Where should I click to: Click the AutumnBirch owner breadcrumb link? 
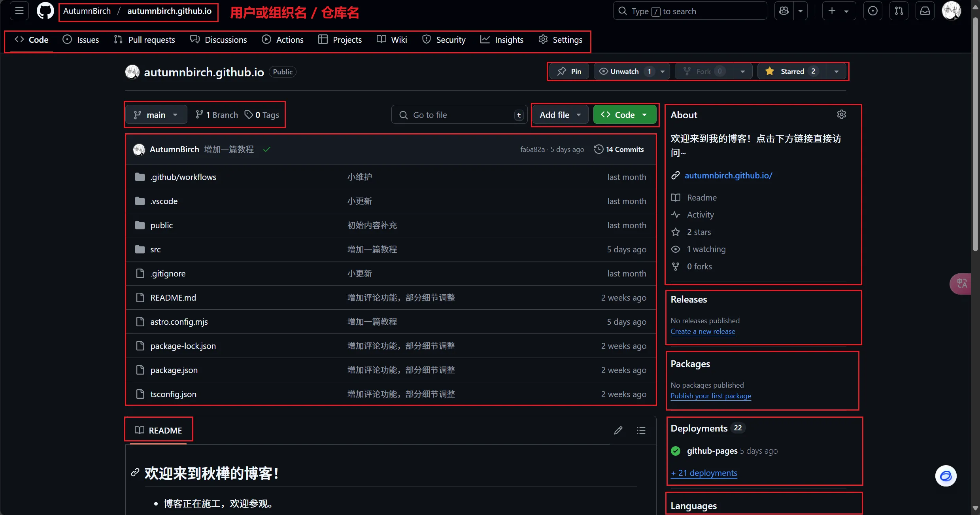point(87,11)
